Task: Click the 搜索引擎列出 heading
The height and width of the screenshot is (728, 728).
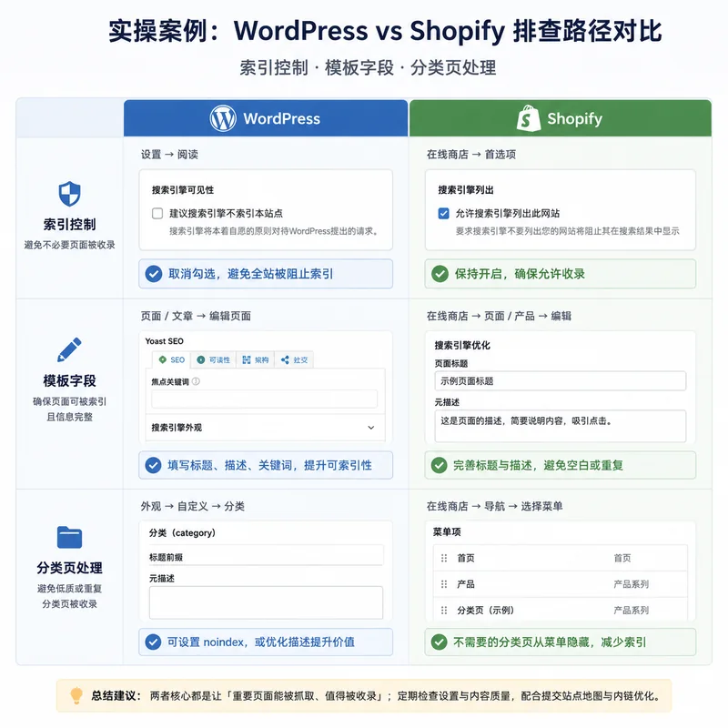Action: click(x=466, y=190)
